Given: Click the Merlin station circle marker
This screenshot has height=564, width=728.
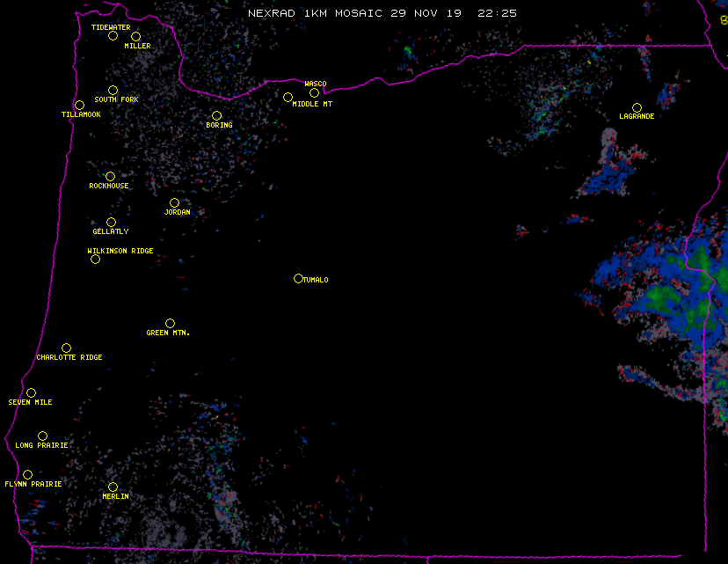Looking at the screenshot, I should (x=113, y=487).
